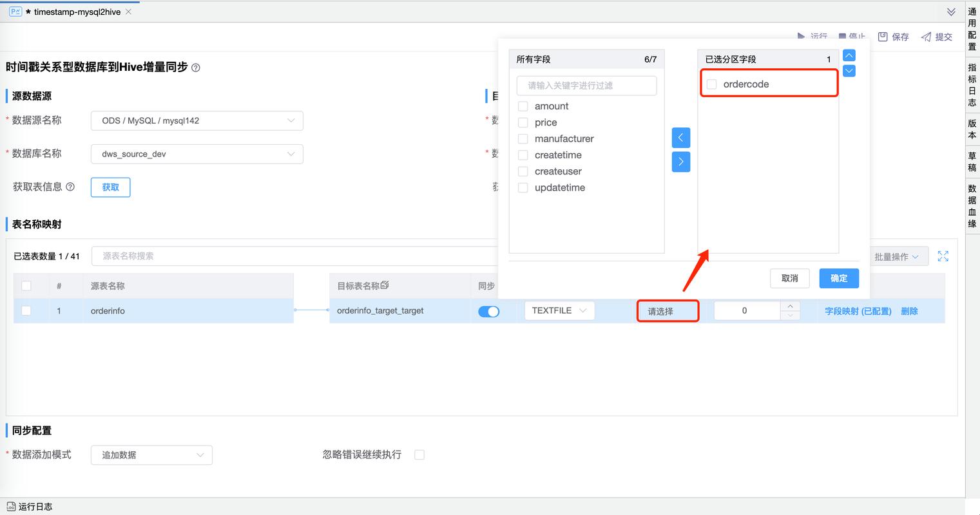Click the 运行日志 icon in bottom bar
This screenshot has width=980, height=515.
[11, 507]
